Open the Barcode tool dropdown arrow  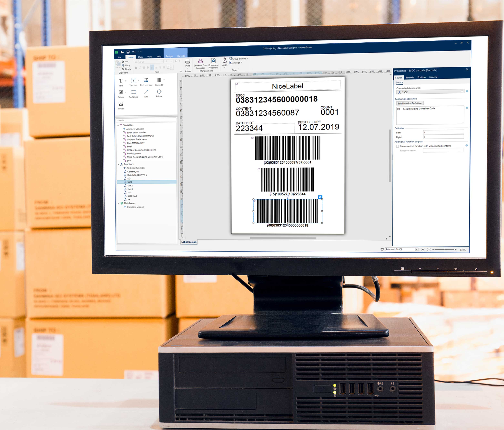[164, 80]
